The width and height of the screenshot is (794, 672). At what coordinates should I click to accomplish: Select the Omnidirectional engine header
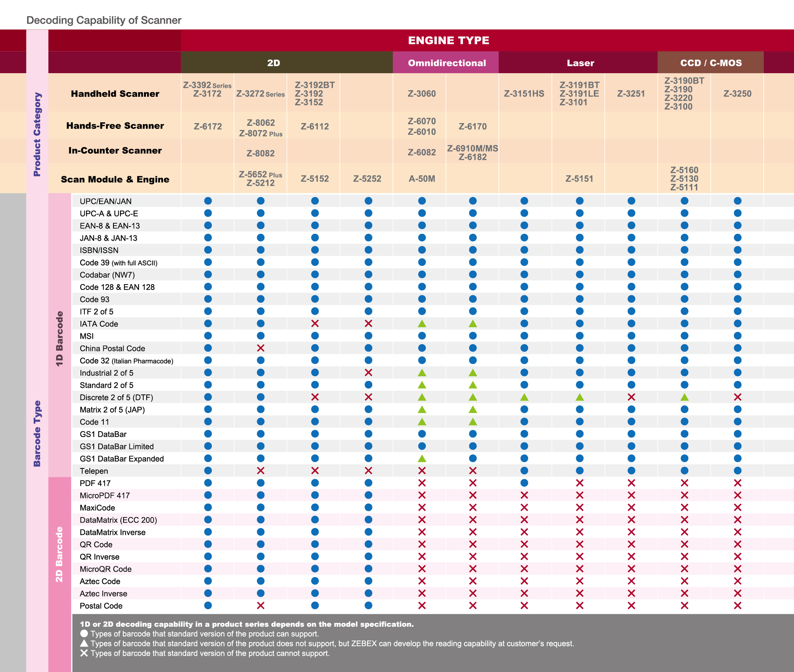[x=447, y=63]
